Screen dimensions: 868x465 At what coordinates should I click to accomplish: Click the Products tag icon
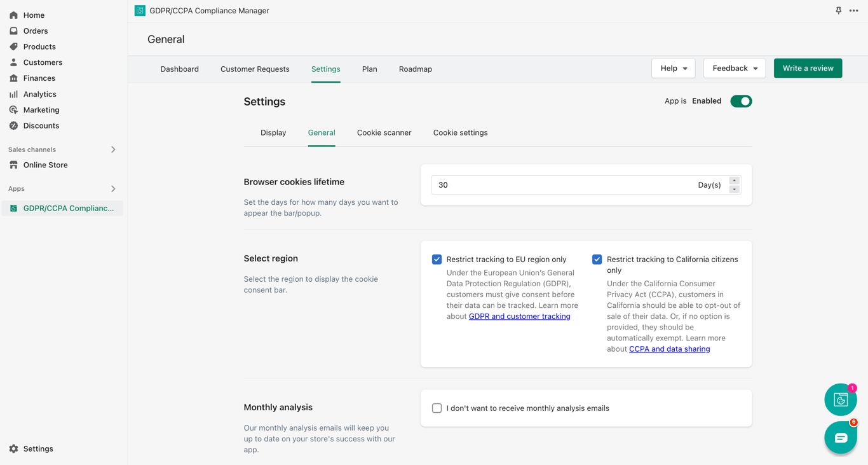[13, 46]
